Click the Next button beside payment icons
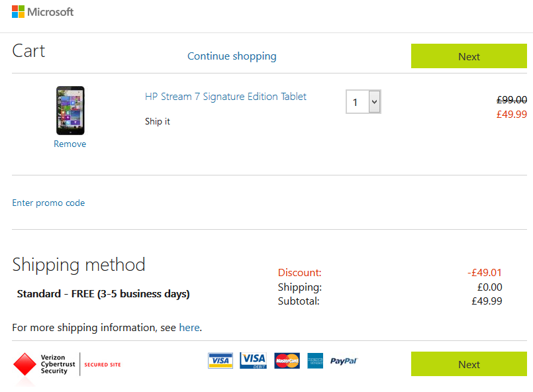 pos(469,364)
